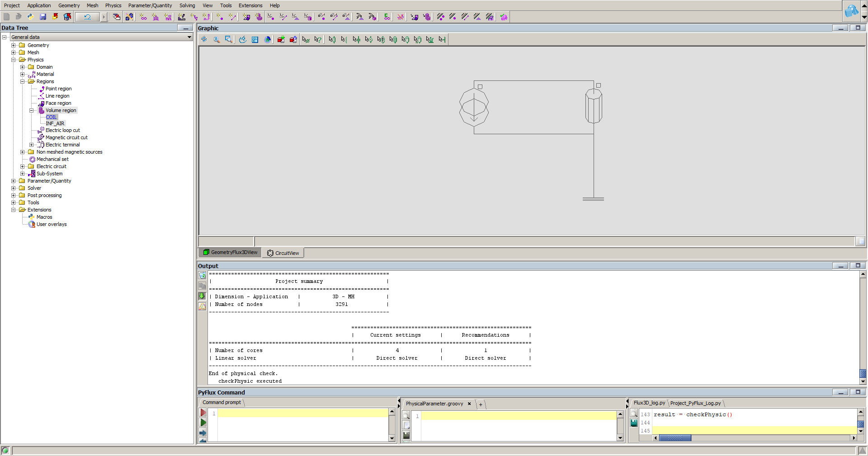Screen dimensions: 868x456
Task: Open the Physics menu
Action: click(x=113, y=5)
